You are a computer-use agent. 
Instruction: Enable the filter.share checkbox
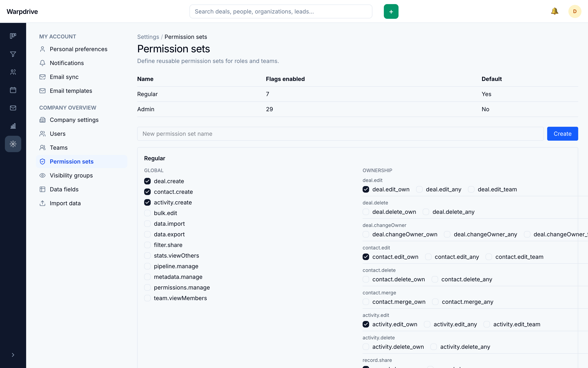[x=147, y=245]
